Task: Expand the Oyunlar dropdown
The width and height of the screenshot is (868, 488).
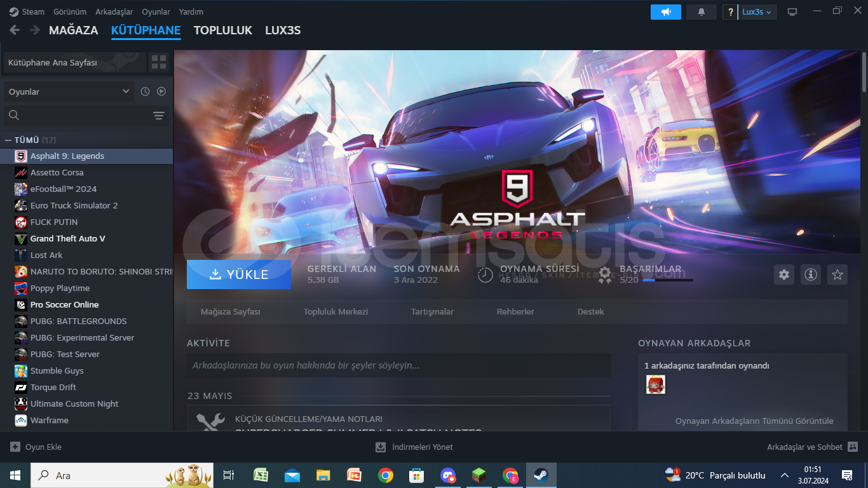Action: click(69, 91)
